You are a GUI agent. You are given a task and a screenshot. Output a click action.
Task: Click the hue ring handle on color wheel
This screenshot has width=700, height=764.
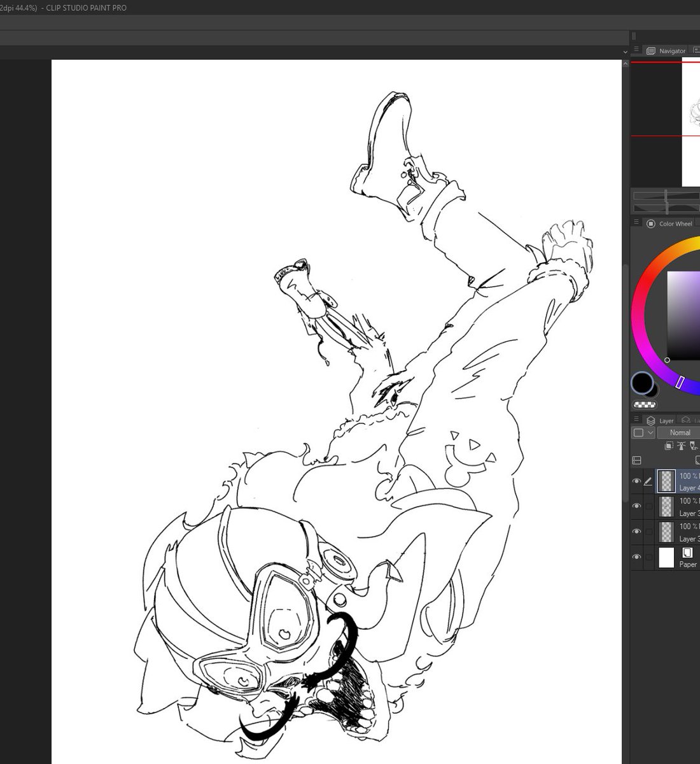[x=680, y=382]
